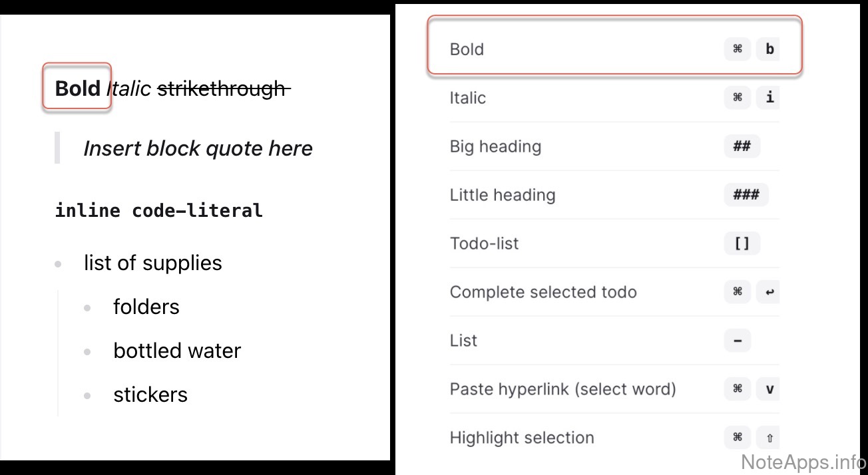Image resolution: width=868 pixels, height=475 pixels.
Task: Click the "inline code-literal" code text
Action: point(158,211)
